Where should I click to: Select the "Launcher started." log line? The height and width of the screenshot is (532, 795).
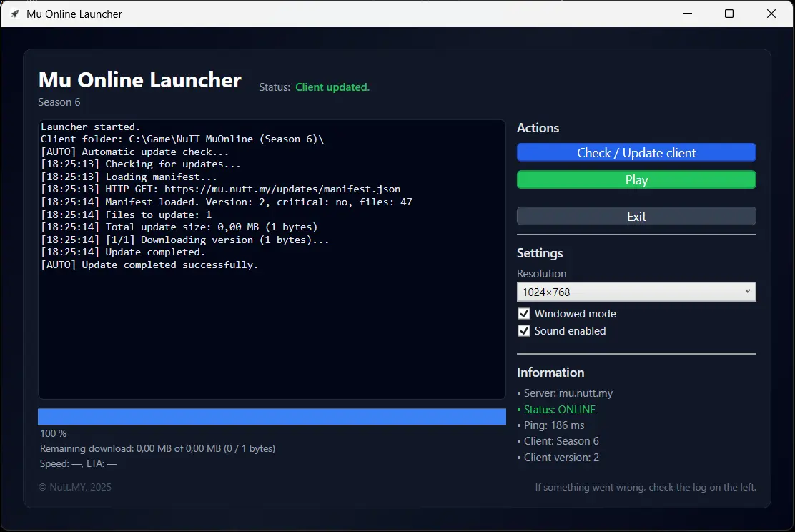coord(91,127)
